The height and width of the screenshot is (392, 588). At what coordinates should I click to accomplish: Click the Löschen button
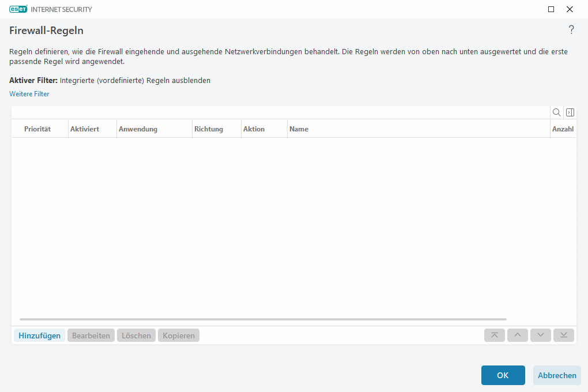tap(136, 335)
